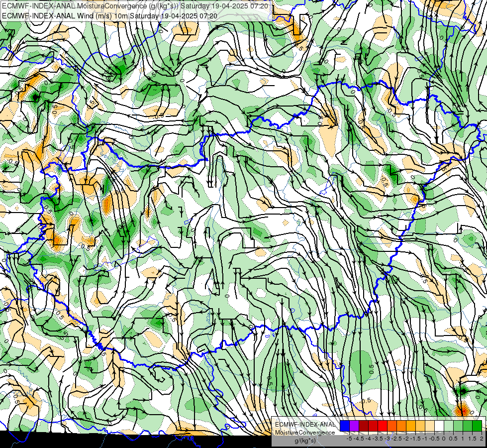Click the MoistureConvergence title line at top
The height and width of the screenshot is (448, 487).
[x=135, y=6]
